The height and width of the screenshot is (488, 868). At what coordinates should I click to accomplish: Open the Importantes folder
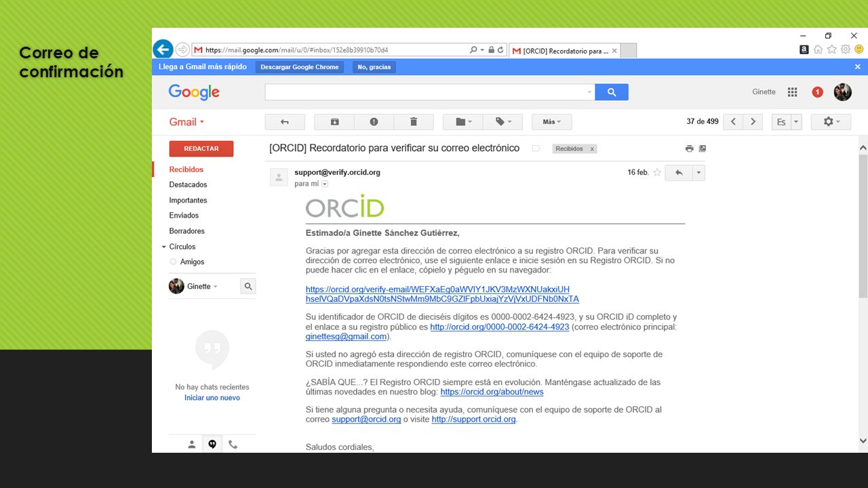click(188, 200)
